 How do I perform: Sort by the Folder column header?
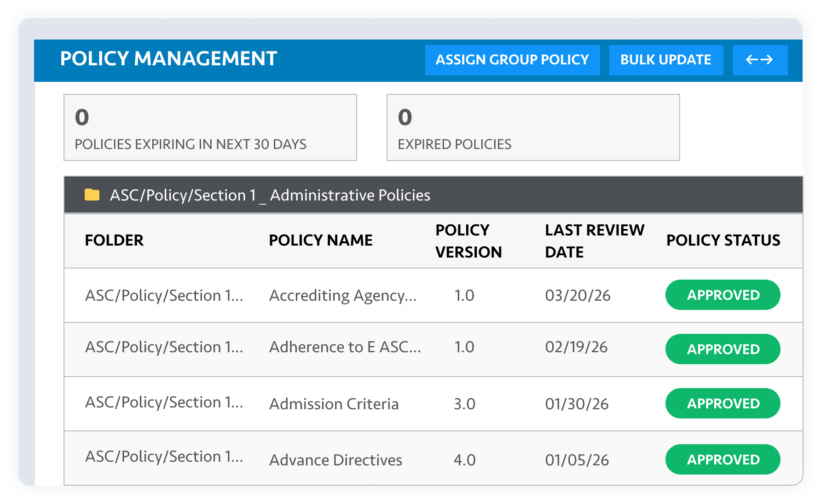point(114,240)
